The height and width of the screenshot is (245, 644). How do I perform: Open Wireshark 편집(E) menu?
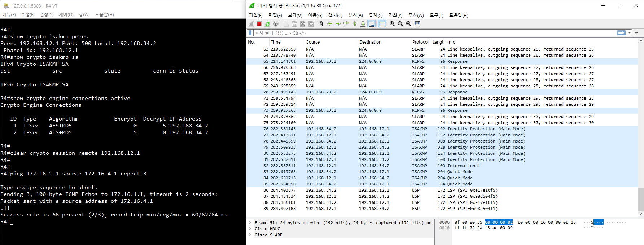tap(275, 15)
